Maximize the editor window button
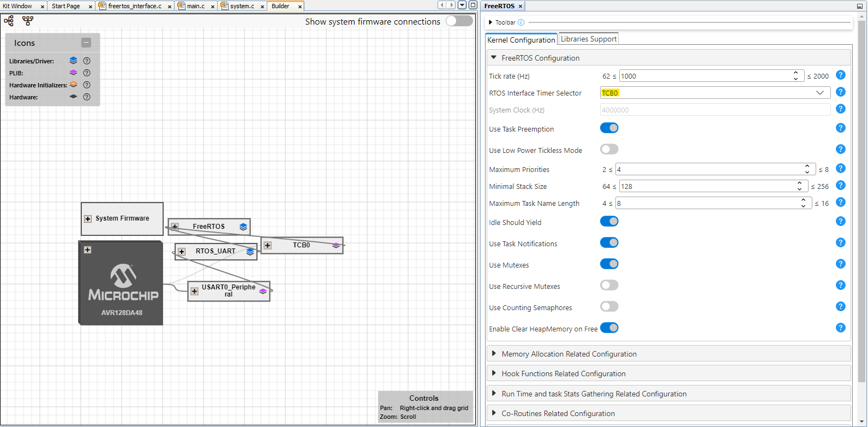The width and height of the screenshot is (868, 427). pos(473,5)
